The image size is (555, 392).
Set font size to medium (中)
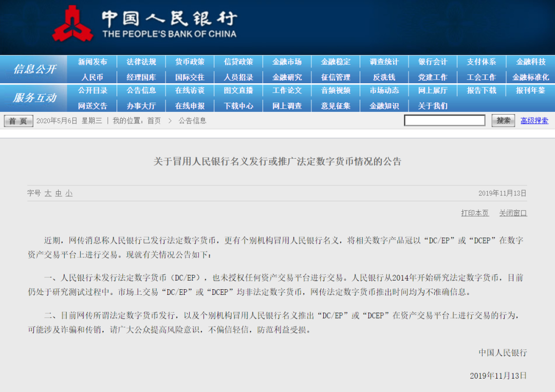pyautogui.click(x=59, y=193)
